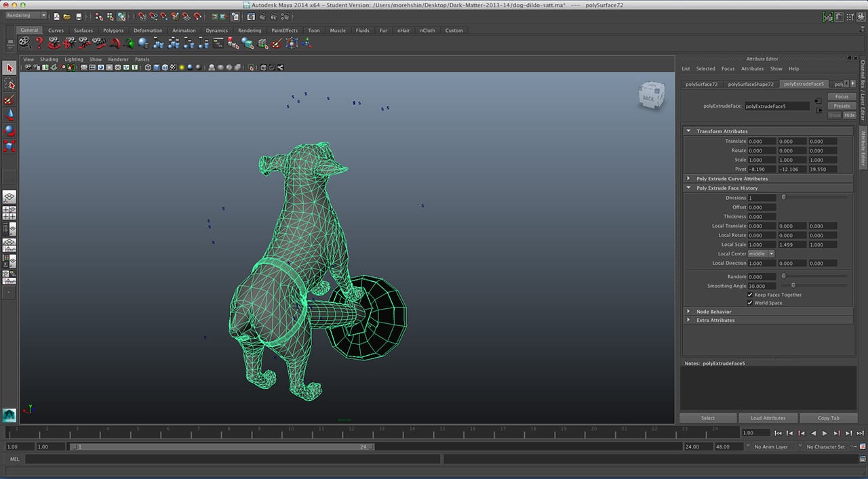Enable smooth shaded display in the viewport toolbar

155,68
